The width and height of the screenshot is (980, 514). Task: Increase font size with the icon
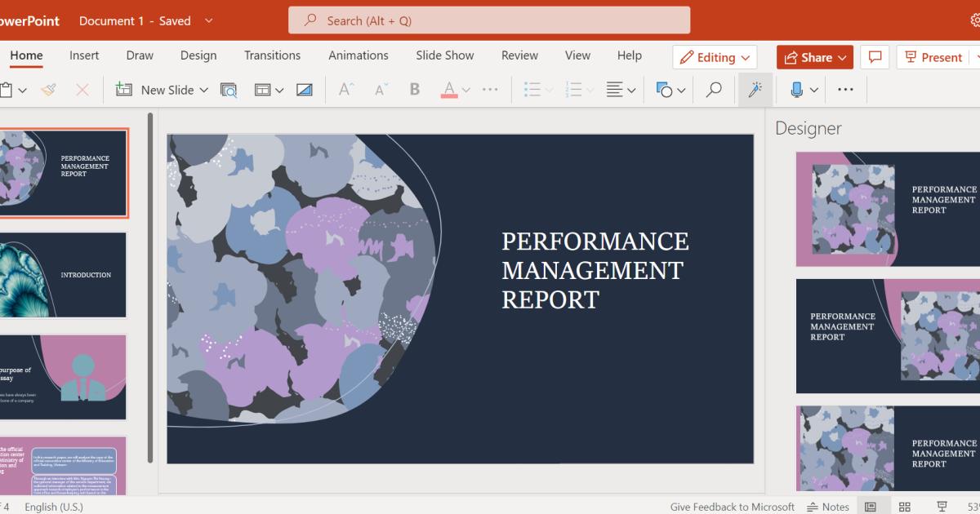[x=345, y=89]
